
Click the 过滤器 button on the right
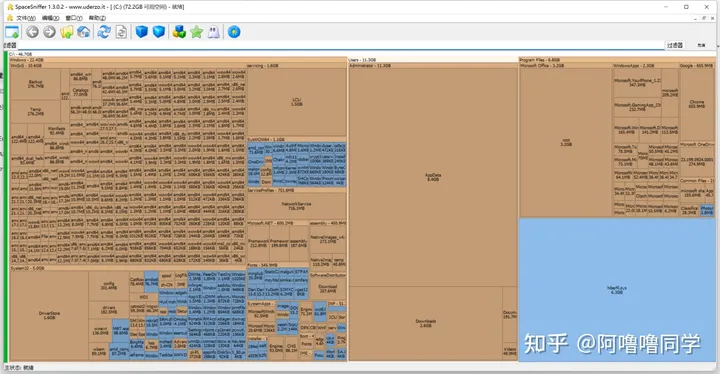point(675,45)
